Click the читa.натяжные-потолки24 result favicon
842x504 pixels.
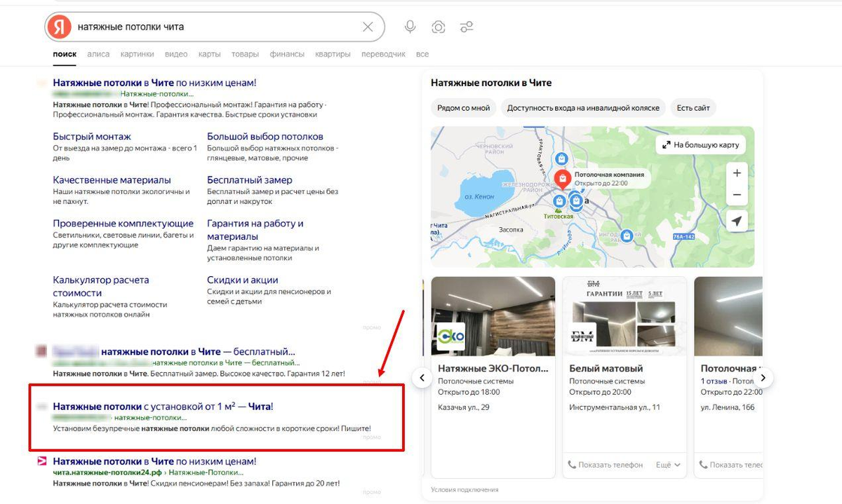(41, 461)
